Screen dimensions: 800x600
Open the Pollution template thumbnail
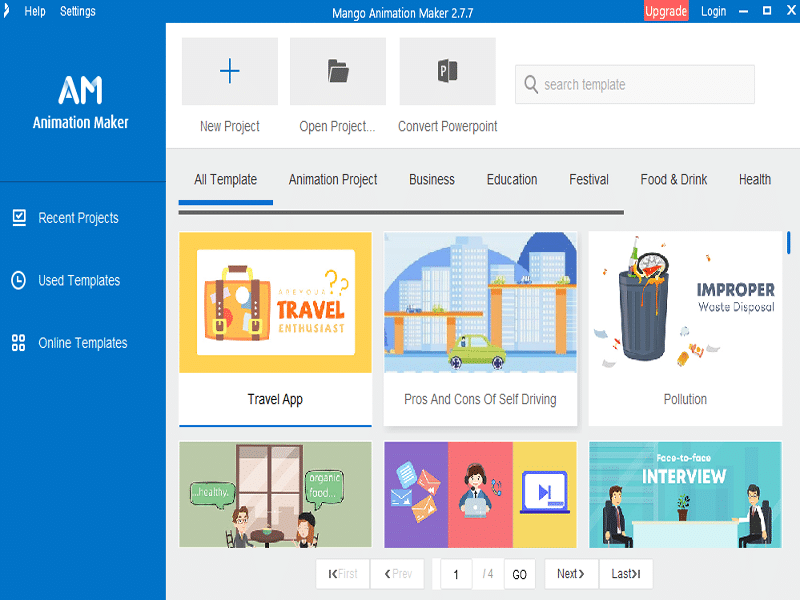click(685, 303)
